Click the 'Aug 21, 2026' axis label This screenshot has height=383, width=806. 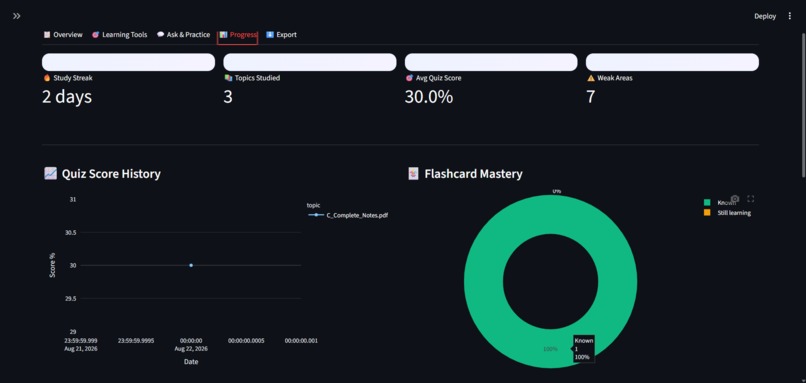[x=81, y=349]
